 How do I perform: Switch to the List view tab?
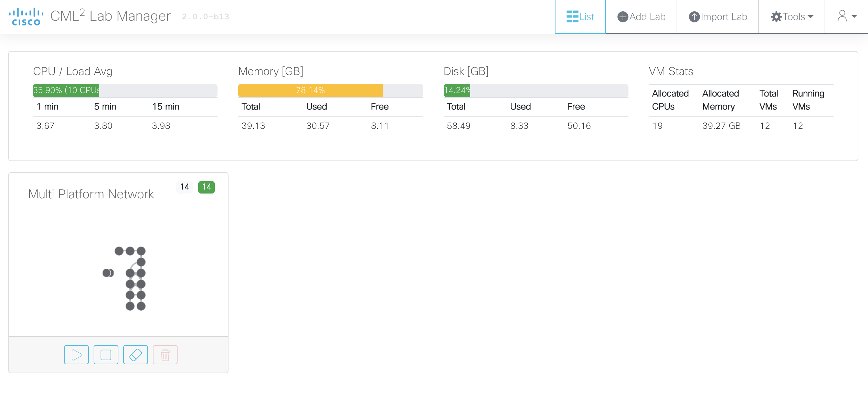[580, 17]
